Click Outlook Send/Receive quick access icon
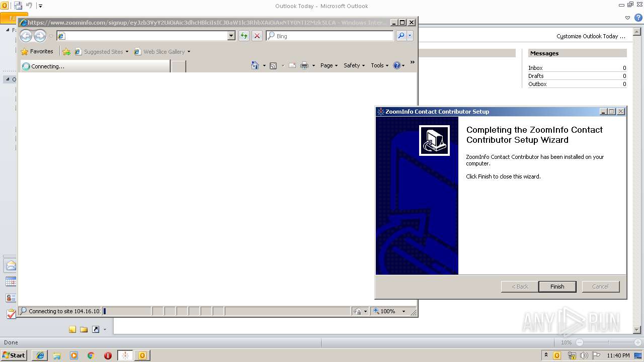 [18, 6]
